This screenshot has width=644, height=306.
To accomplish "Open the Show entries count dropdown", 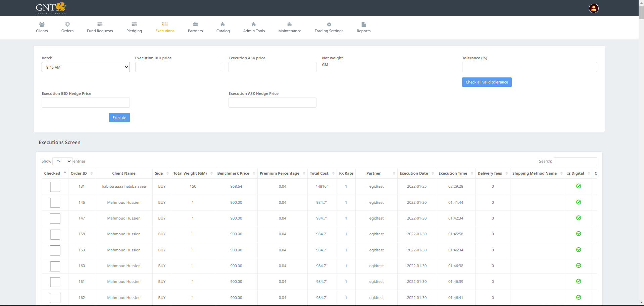I will point(62,161).
